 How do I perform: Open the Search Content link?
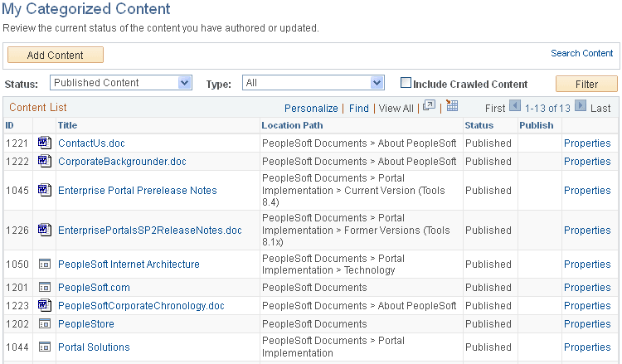pyautogui.click(x=581, y=53)
